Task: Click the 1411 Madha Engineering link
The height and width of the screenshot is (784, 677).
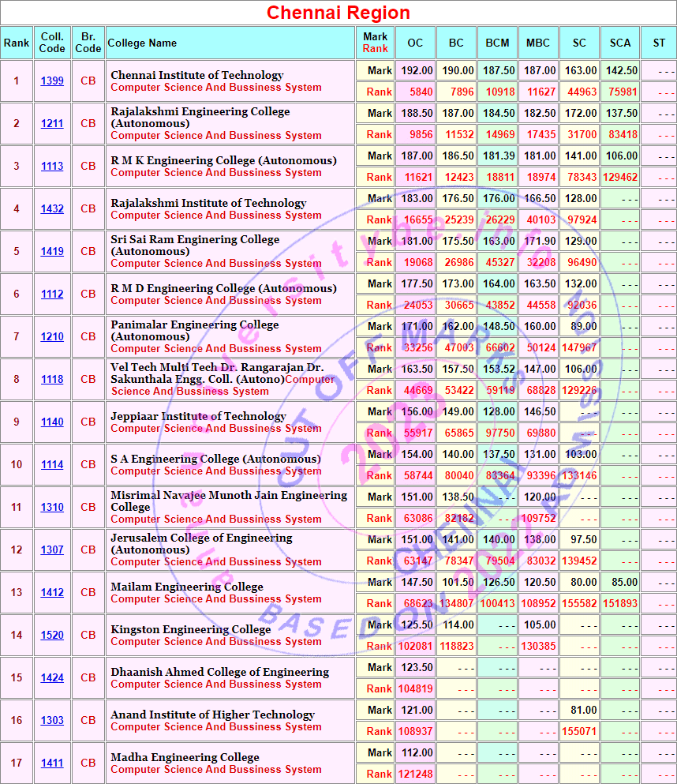Action: tap(52, 763)
